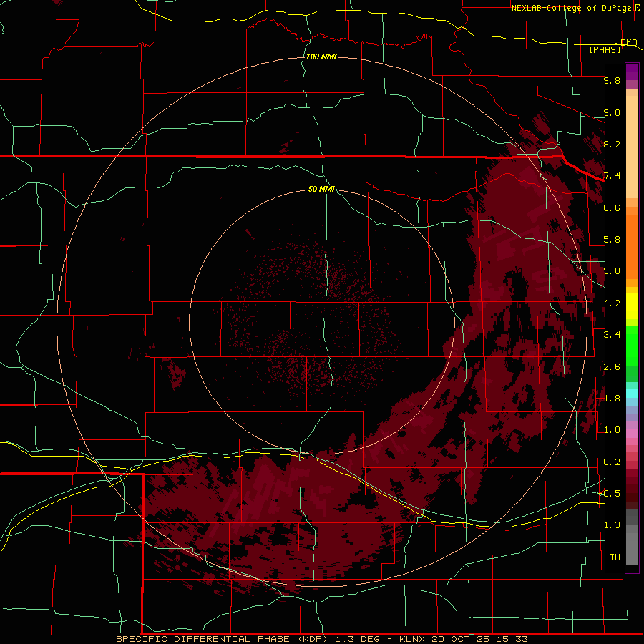Screen dimensions: 644x644
Task: Click the NEXLAB-College of DuPage credit text
Action: coord(571,8)
